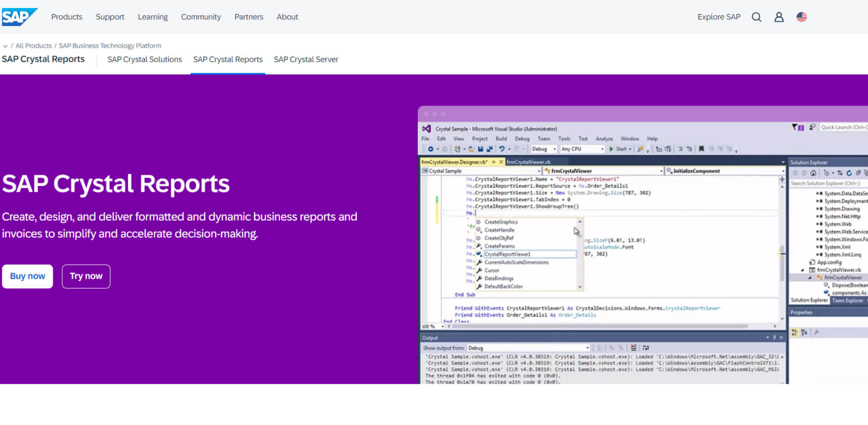Open the Explore SAP link
This screenshot has width=868, height=425.
click(x=719, y=17)
